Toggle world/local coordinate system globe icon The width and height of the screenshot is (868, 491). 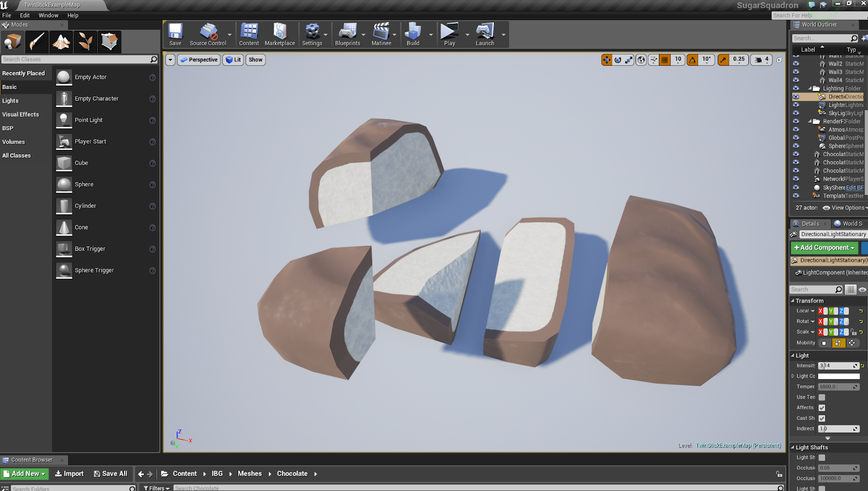click(641, 60)
